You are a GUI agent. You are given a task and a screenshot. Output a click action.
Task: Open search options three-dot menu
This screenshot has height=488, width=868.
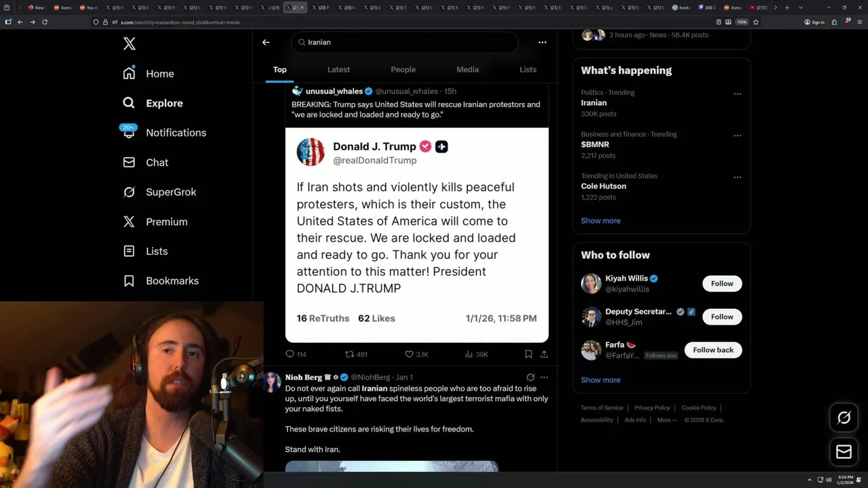pyautogui.click(x=542, y=42)
